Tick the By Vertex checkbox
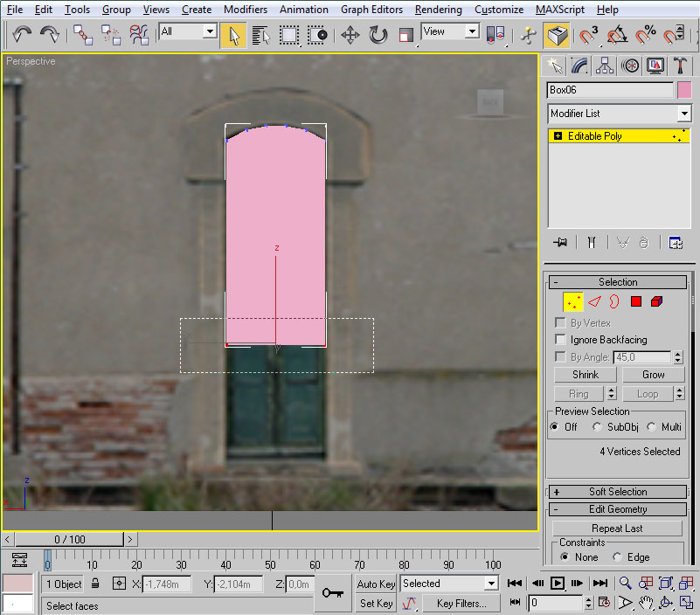 point(561,323)
